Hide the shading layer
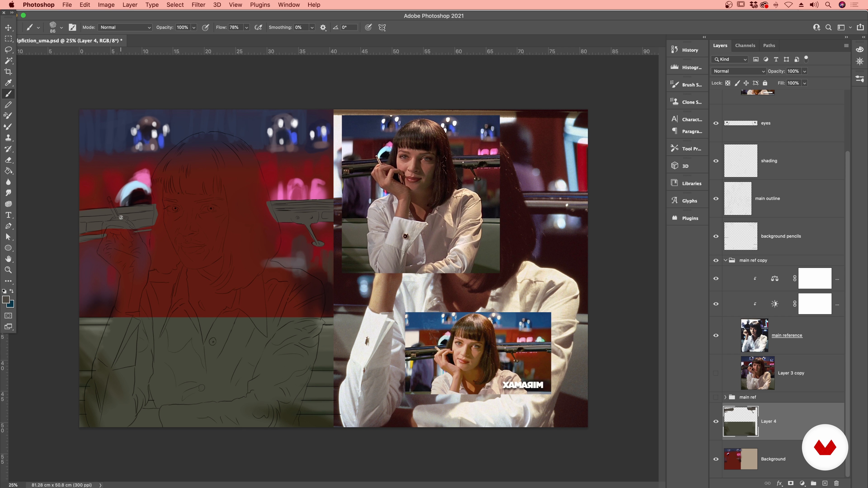 click(716, 161)
